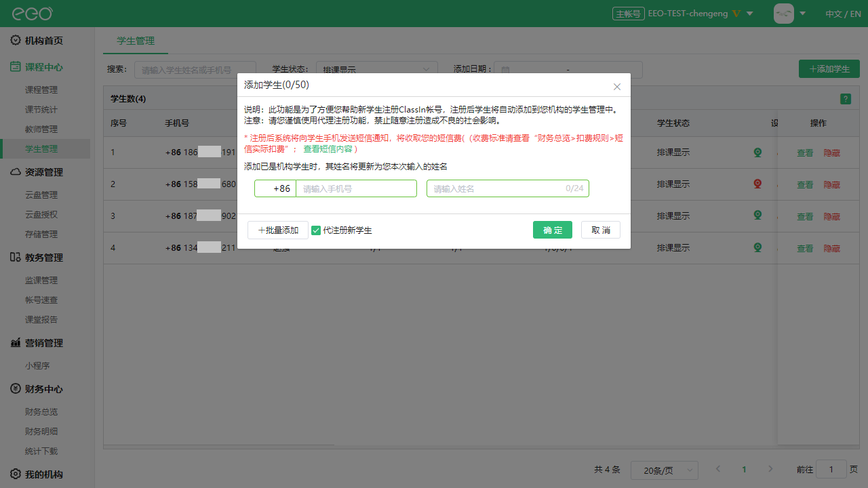The image size is (868, 488).
Task: Select 学生管理 sidebar item
Action: [45, 148]
